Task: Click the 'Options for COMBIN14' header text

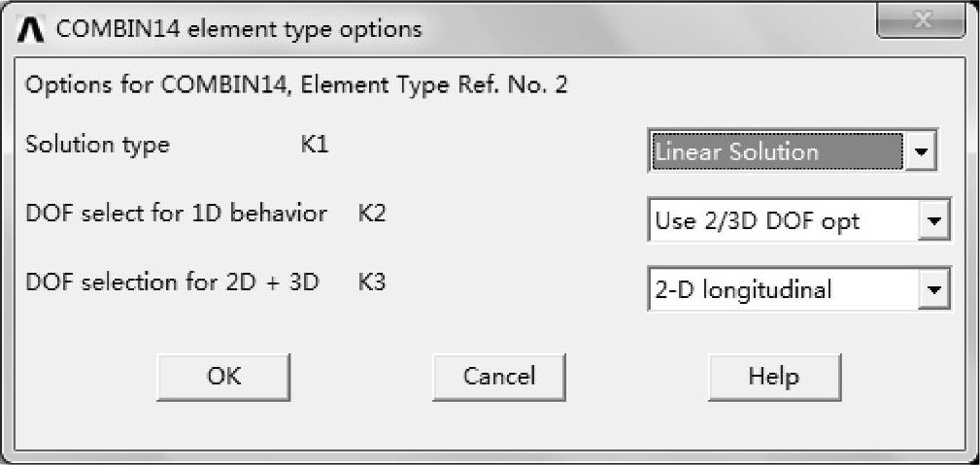Action: [x=155, y=85]
